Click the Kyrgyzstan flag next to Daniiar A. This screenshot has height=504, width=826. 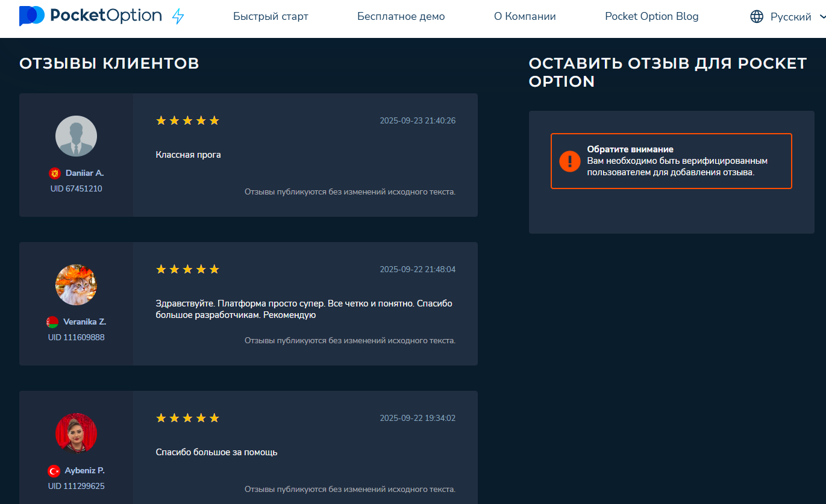click(x=55, y=173)
